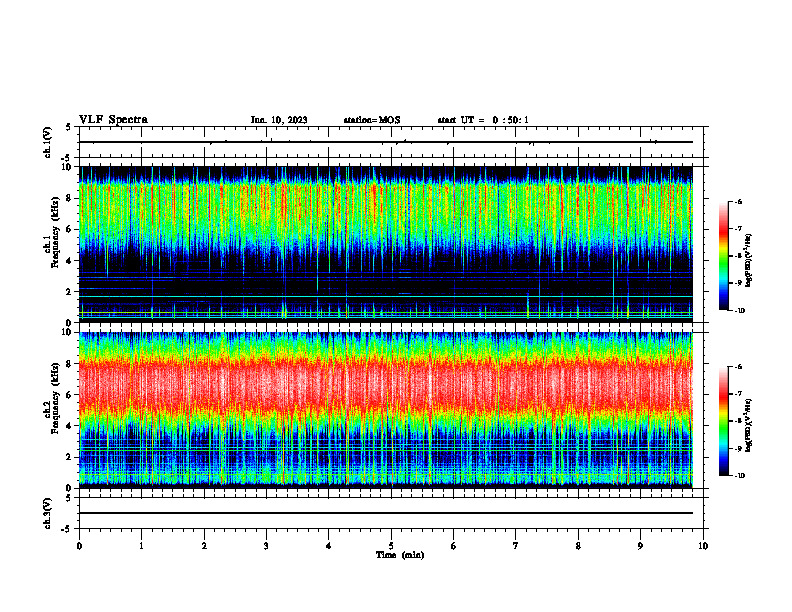
Task: Click the "ch.1(V)" waveform axis label
Action: (x=48, y=142)
